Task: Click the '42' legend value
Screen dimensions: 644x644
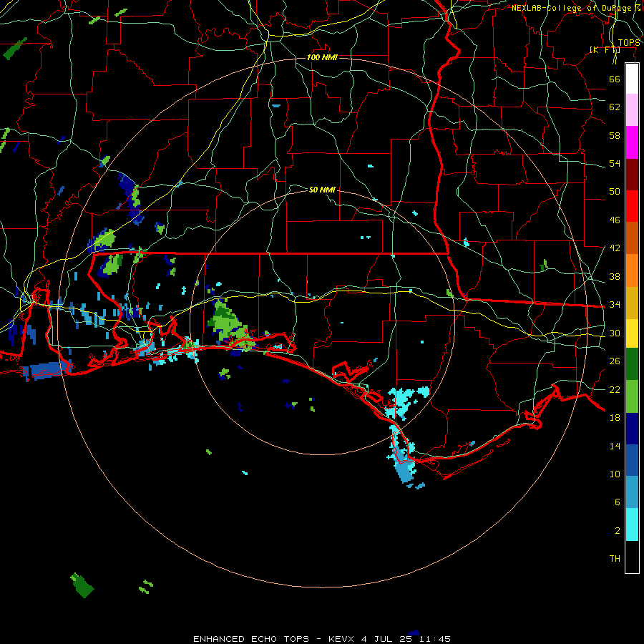Action: 615,248
